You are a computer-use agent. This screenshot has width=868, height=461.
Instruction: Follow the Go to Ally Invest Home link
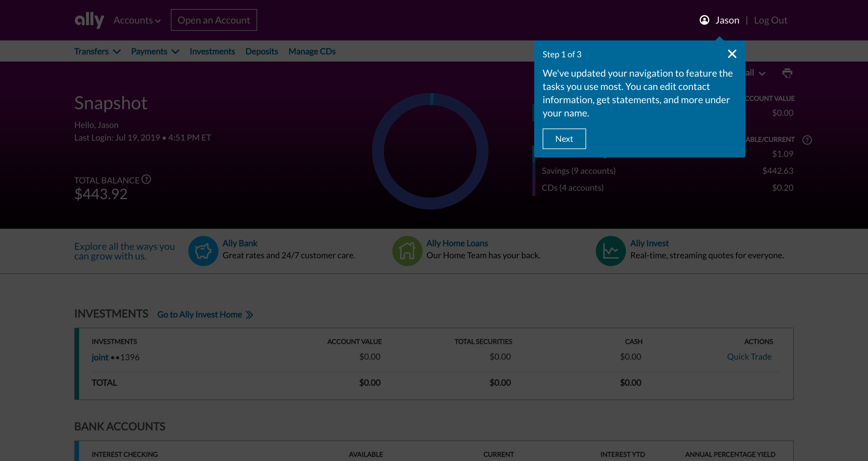tap(205, 315)
